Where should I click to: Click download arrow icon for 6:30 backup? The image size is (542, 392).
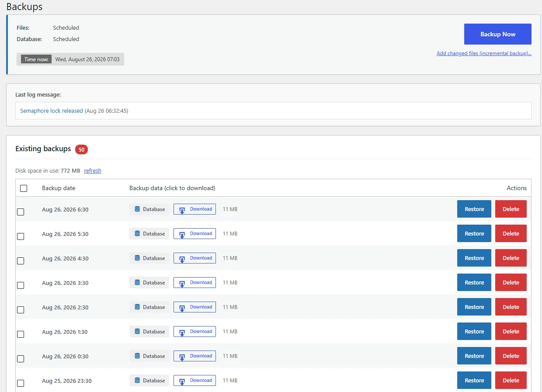[182, 210]
